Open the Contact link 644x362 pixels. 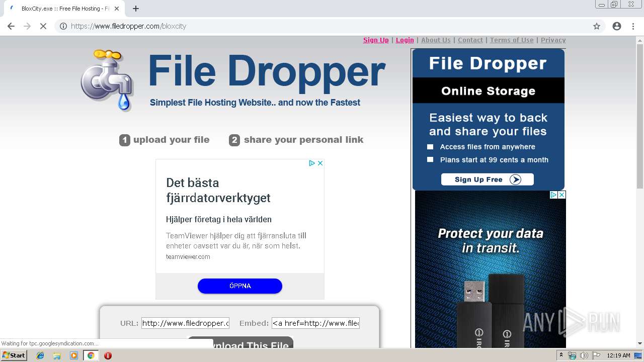(x=470, y=40)
